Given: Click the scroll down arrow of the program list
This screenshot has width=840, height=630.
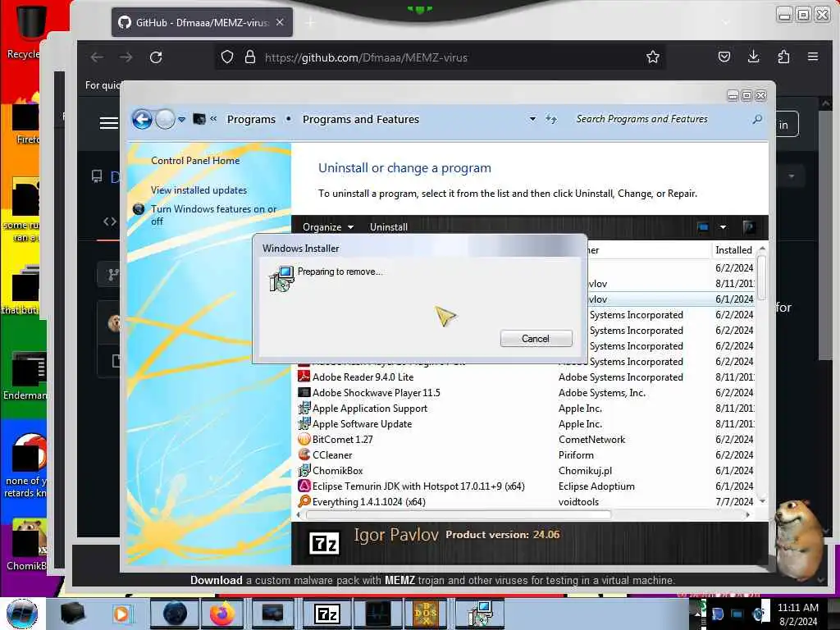Looking at the screenshot, I should click(x=762, y=501).
